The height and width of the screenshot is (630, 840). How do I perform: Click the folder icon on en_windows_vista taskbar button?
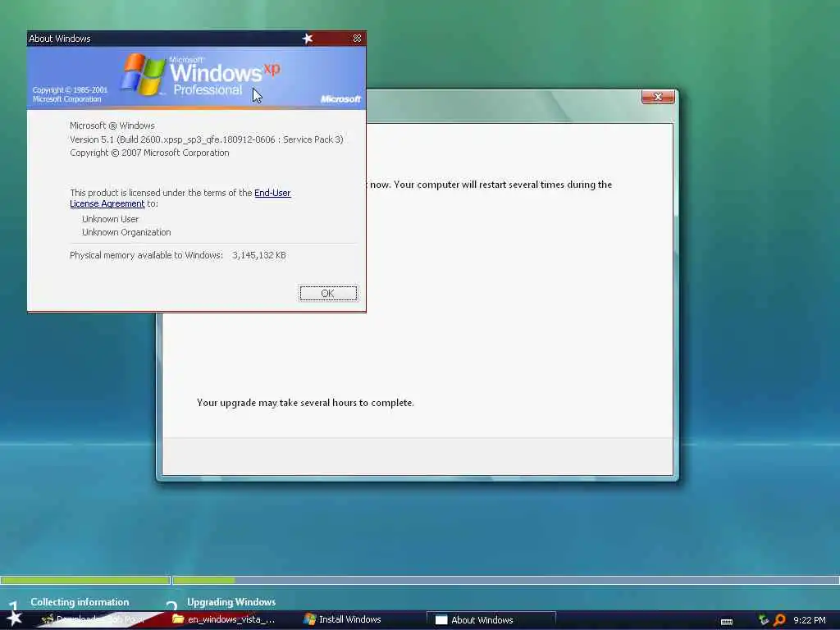pos(178,619)
